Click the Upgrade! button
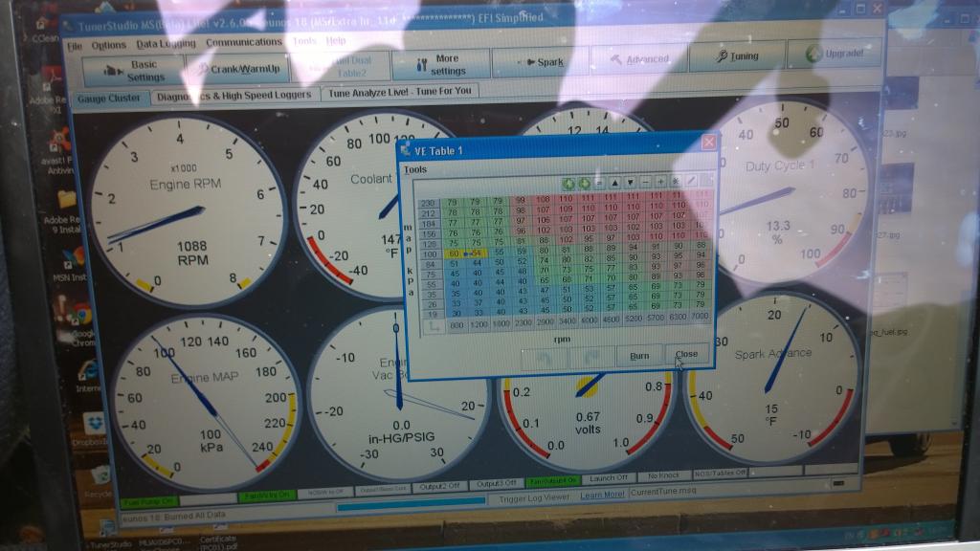The width and height of the screenshot is (980, 551). (x=835, y=54)
